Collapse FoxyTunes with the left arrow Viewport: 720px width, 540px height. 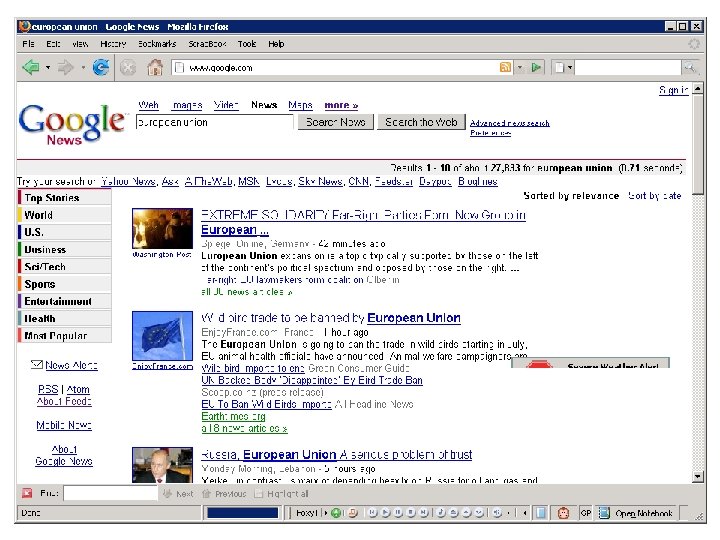524,513
